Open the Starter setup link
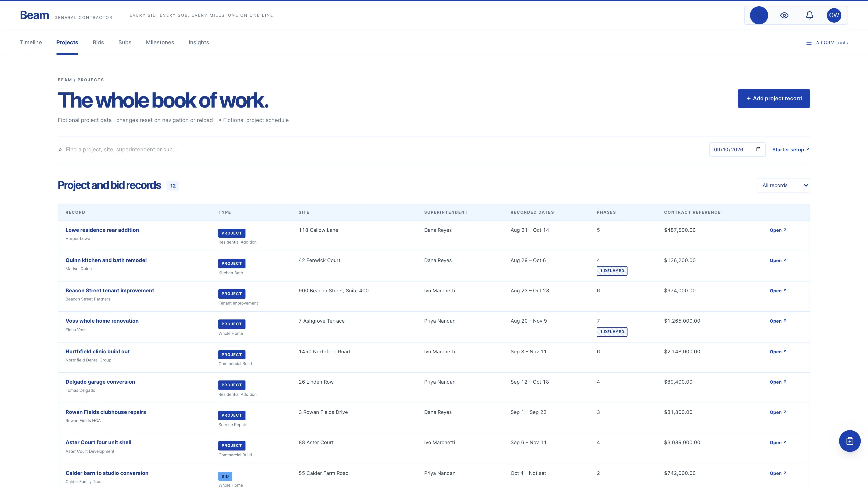The image size is (868, 488). pos(790,150)
